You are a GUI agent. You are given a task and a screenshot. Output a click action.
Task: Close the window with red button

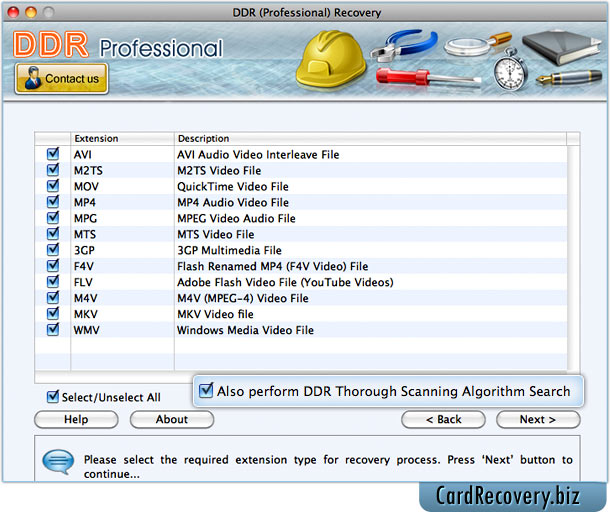coord(13,12)
